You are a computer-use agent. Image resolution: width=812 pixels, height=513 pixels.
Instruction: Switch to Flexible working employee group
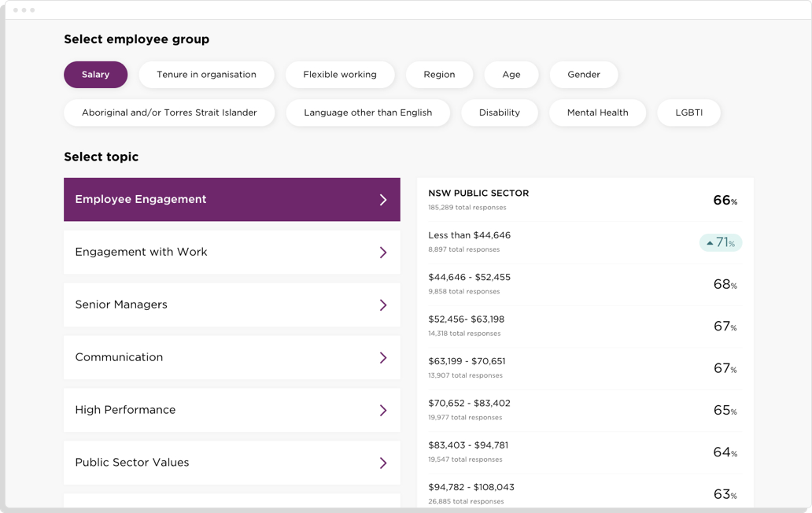(x=340, y=75)
